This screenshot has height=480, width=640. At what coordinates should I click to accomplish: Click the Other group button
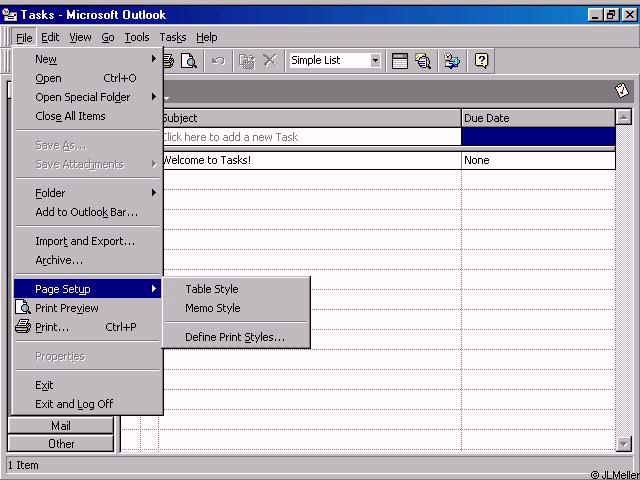tap(61, 444)
